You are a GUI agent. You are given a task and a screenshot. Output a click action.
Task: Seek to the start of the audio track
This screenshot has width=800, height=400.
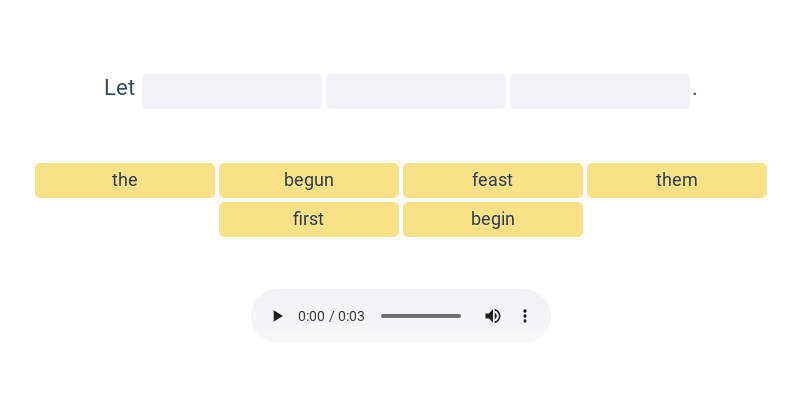pyautogui.click(x=382, y=316)
